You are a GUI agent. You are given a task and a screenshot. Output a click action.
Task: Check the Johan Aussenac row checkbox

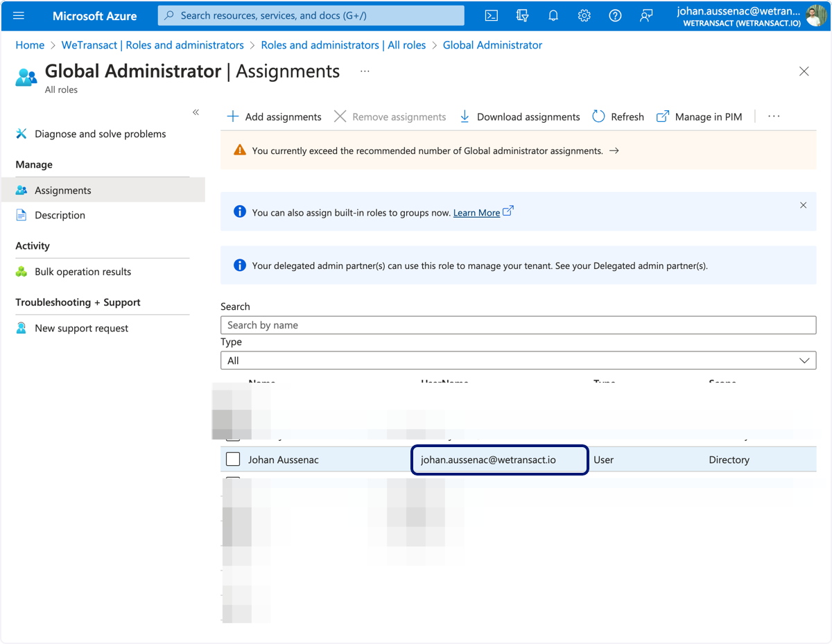coord(233,459)
